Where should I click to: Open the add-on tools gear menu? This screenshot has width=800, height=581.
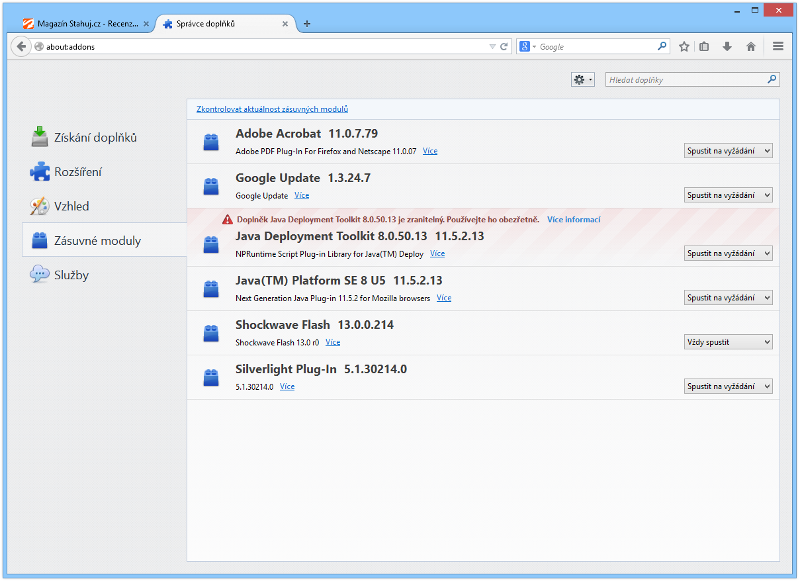pyautogui.click(x=583, y=80)
